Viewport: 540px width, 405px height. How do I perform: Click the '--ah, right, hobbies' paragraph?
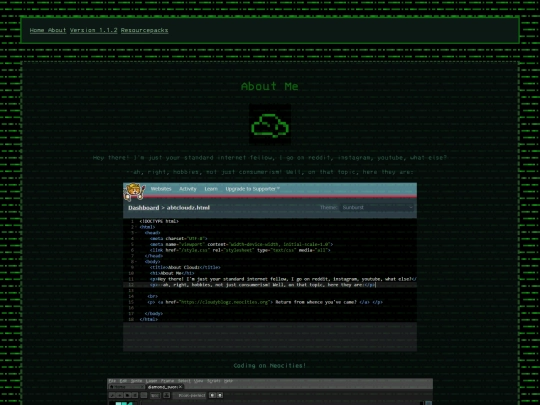click(x=270, y=172)
